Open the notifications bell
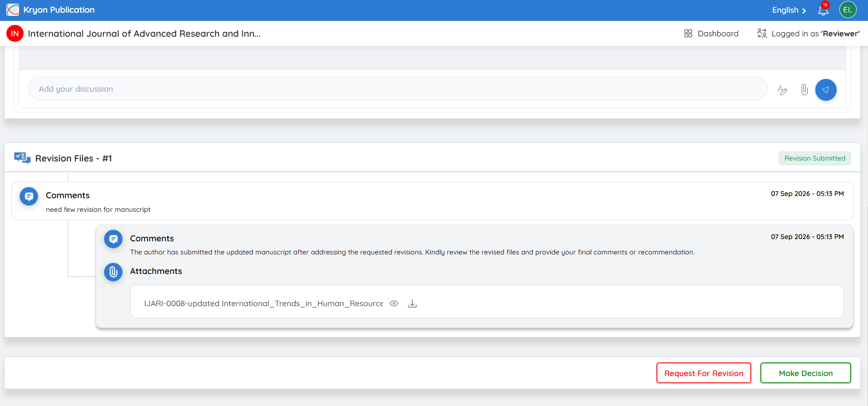Image resolution: width=868 pixels, height=406 pixels. click(x=823, y=10)
